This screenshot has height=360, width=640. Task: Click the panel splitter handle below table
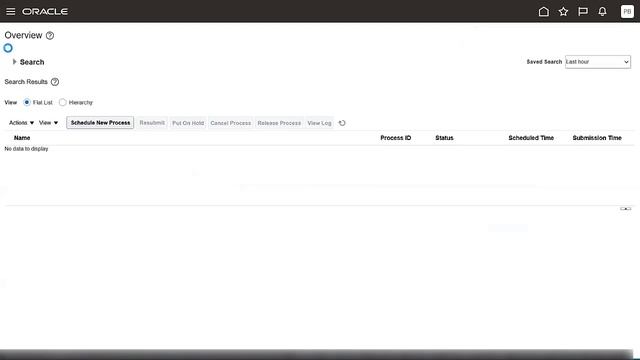click(x=625, y=209)
